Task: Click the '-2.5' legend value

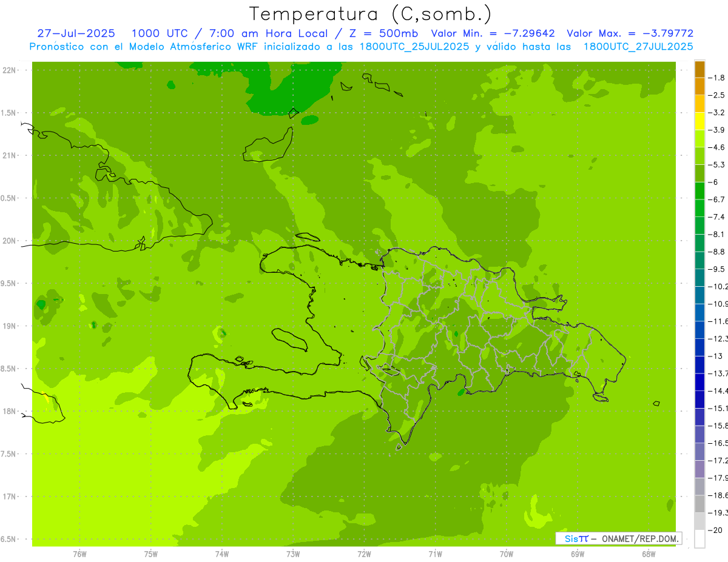Action: pyautogui.click(x=717, y=95)
